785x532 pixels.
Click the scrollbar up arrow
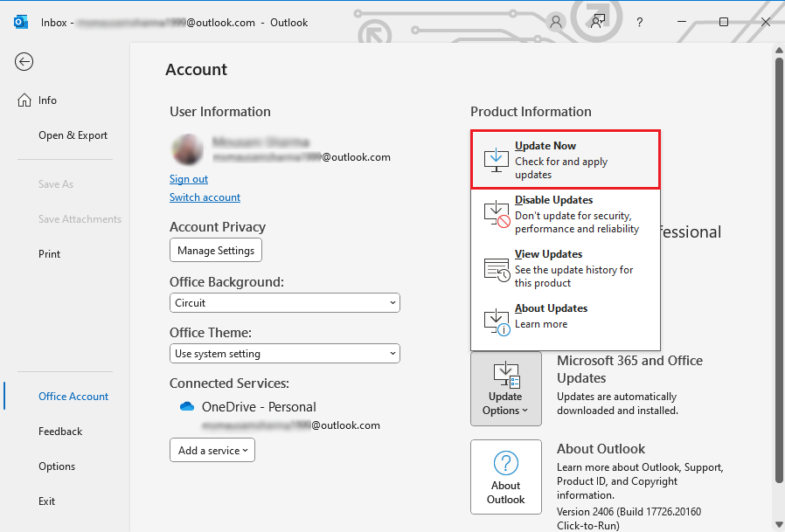779,50
